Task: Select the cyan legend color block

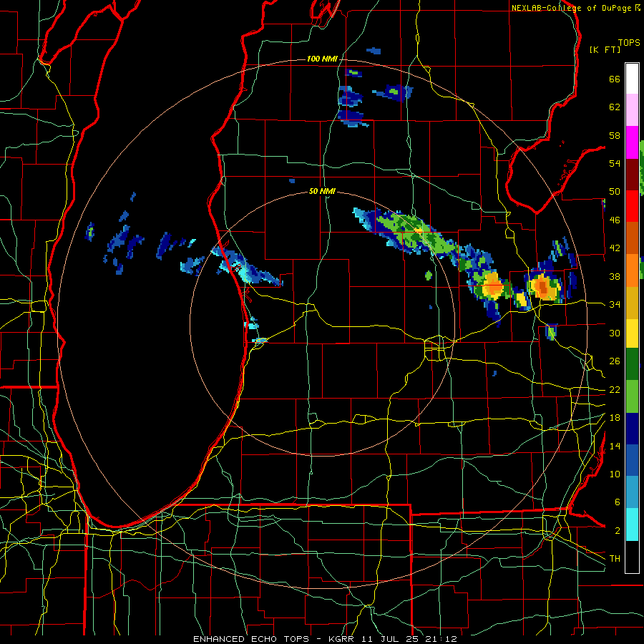Action: 632,525
